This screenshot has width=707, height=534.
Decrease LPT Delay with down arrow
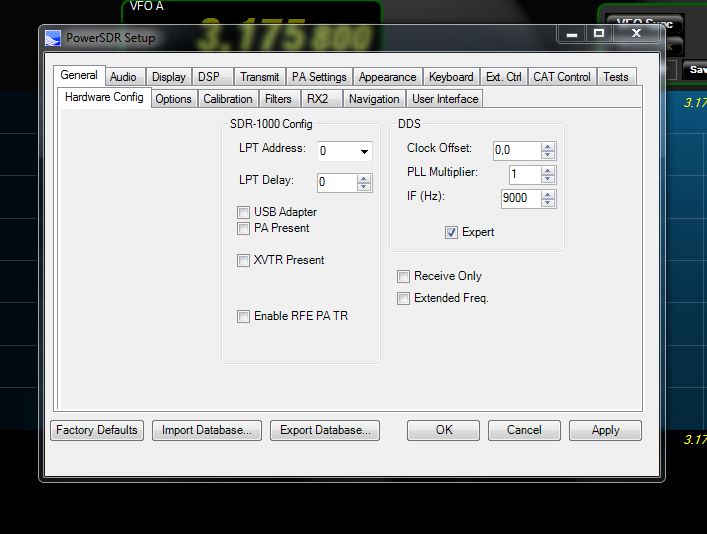point(364,187)
